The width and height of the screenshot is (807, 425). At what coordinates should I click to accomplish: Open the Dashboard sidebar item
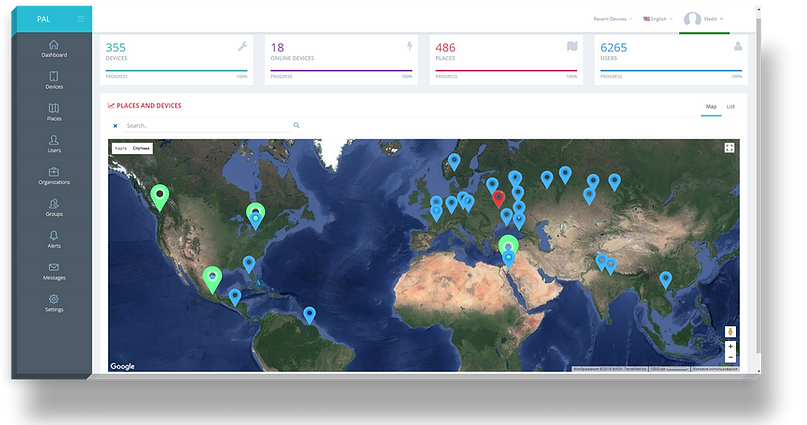click(x=54, y=49)
